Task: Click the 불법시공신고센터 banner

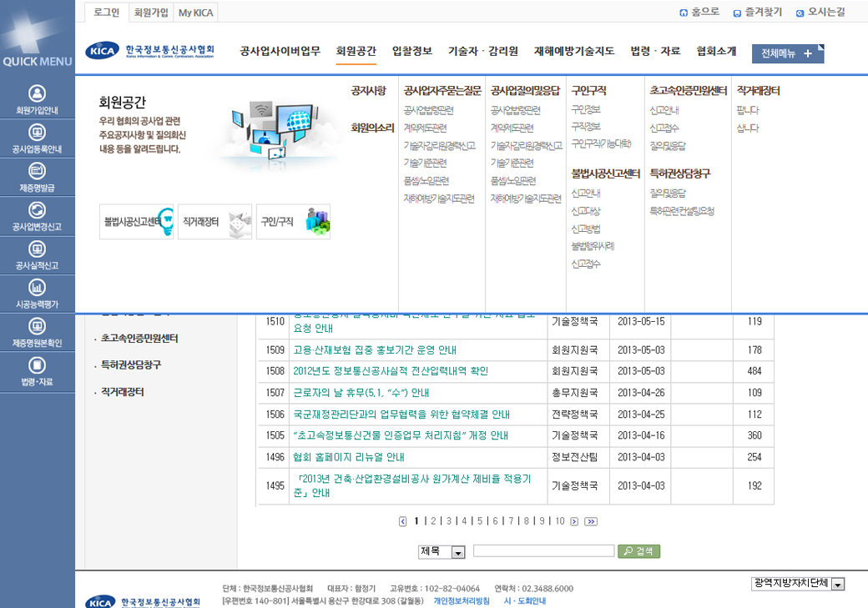Action: tap(136, 222)
